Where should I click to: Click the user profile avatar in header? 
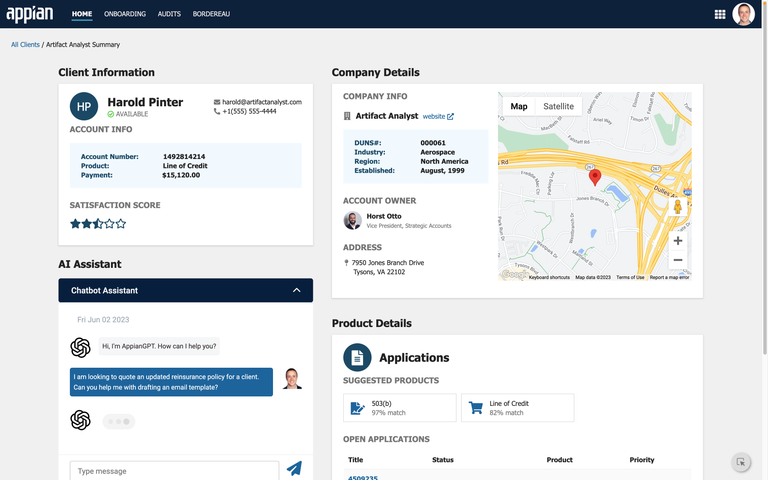tap(744, 14)
